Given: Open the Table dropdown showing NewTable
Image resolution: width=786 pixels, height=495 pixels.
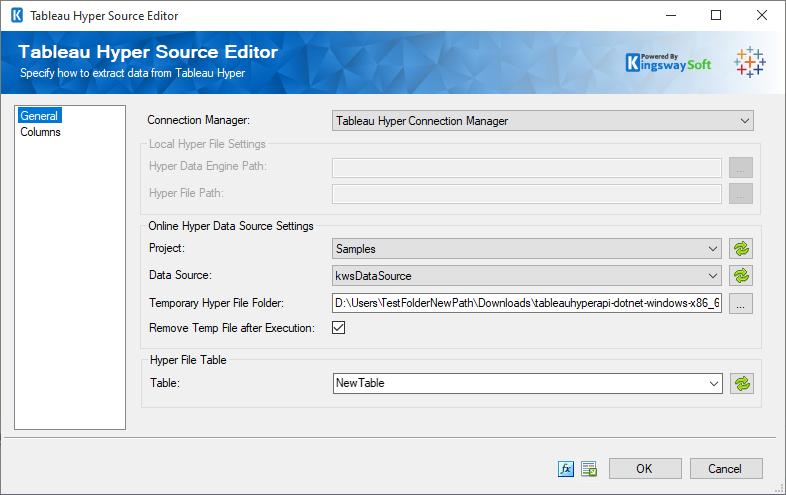Looking at the screenshot, I should (x=527, y=384).
